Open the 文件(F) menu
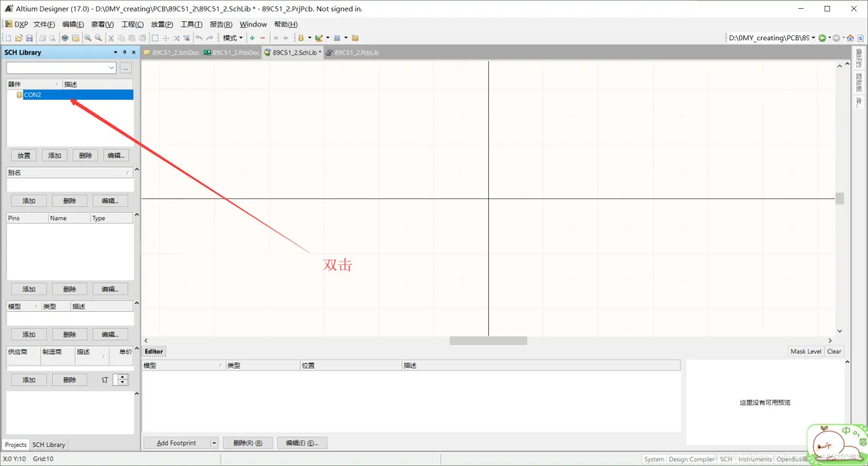This screenshot has height=466, width=868. tap(44, 24)
